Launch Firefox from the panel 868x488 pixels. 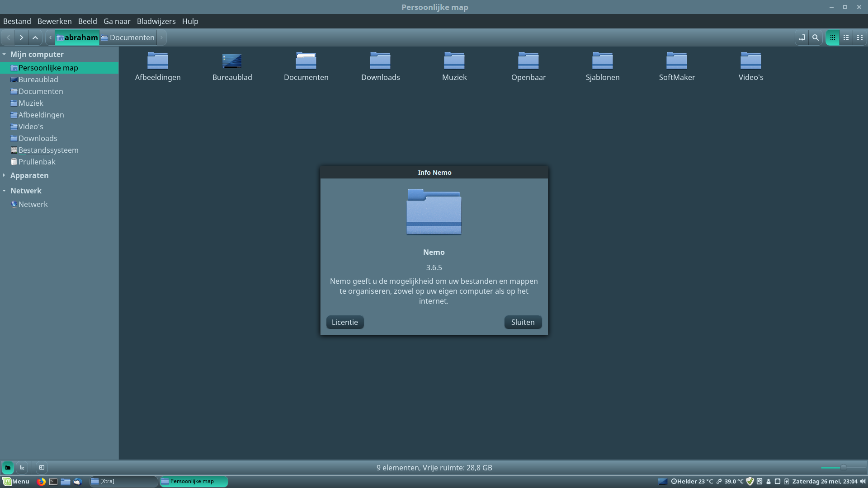click(41, 481)
